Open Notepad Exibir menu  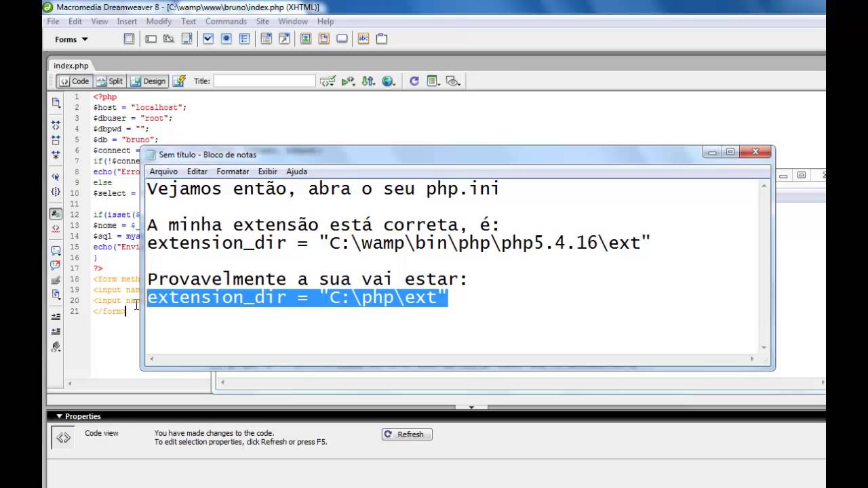268,171
